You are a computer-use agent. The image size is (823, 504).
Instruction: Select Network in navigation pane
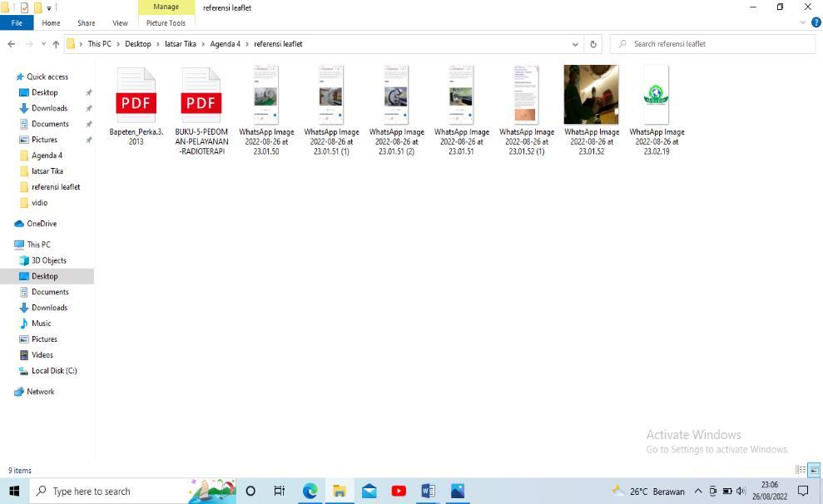41,391
